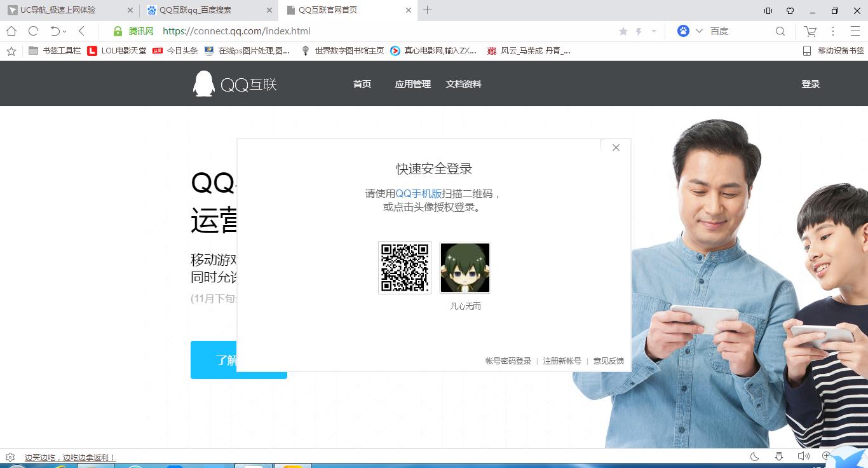The width and height of the screenshot is (868, 468).
Task: Click the 凡心无雨 avatar to log in
Action: (x=465, y=267)
